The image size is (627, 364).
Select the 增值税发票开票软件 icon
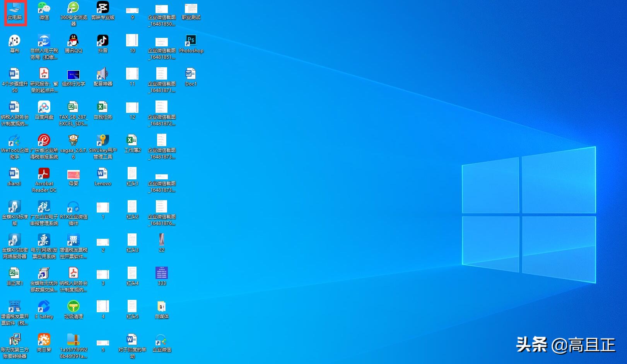[x=15, y=313]
